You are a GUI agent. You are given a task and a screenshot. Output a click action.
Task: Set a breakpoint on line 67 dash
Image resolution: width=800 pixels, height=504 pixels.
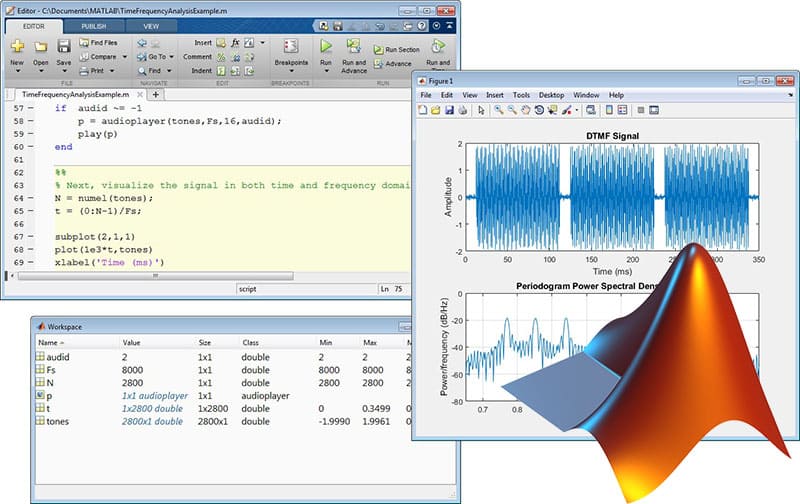click(x=31, y=237)
